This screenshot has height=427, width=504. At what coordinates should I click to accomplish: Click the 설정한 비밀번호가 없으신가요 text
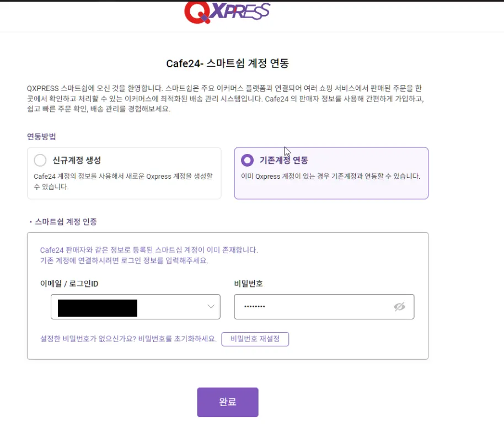(128, 339)
